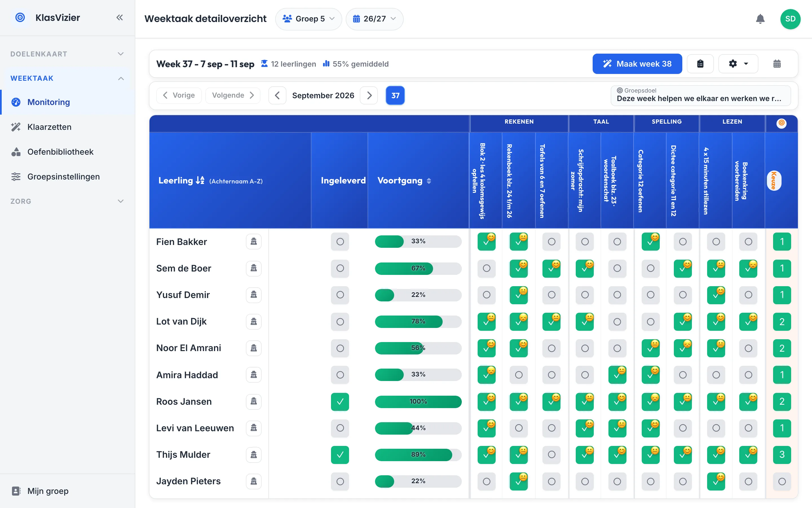
Task: Collapse the Weektaak section
Action: click(x=67, y=78)
